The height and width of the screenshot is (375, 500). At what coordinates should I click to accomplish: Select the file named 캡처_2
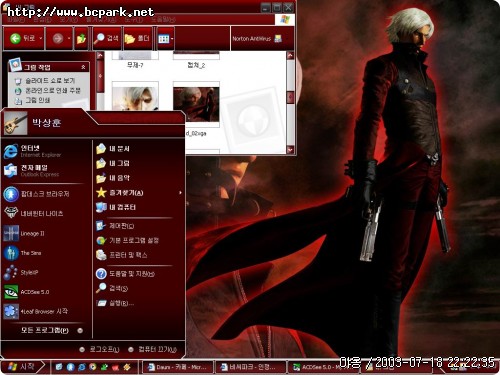[x=196, y=65]
